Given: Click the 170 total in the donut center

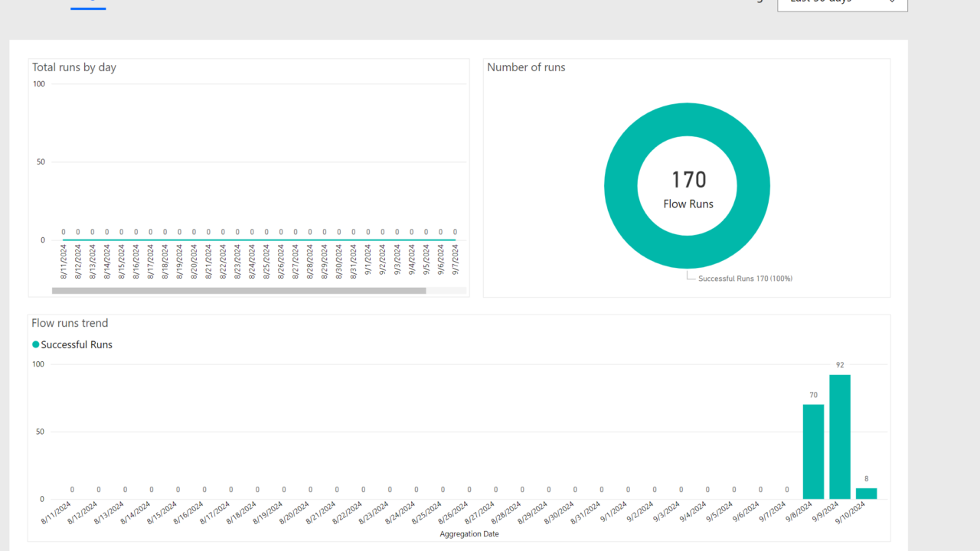Looking at the screenshot, I should pyautogui.click(x=688, y=180).
